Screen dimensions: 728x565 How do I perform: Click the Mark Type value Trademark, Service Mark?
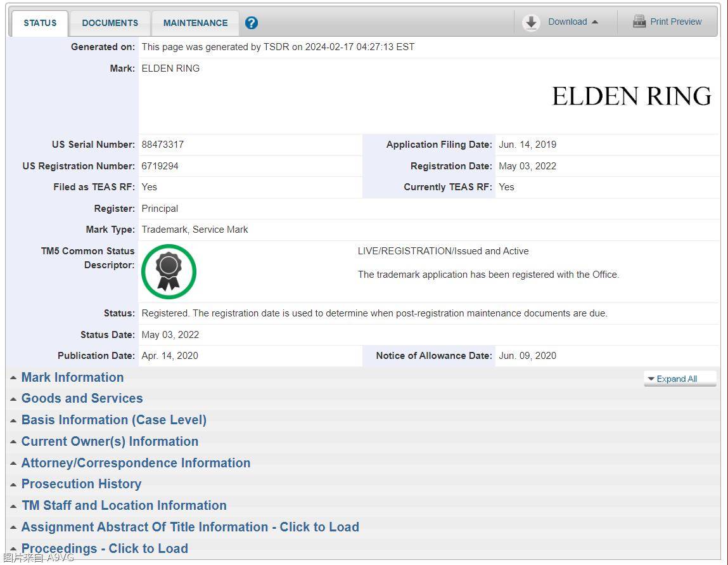195,230
